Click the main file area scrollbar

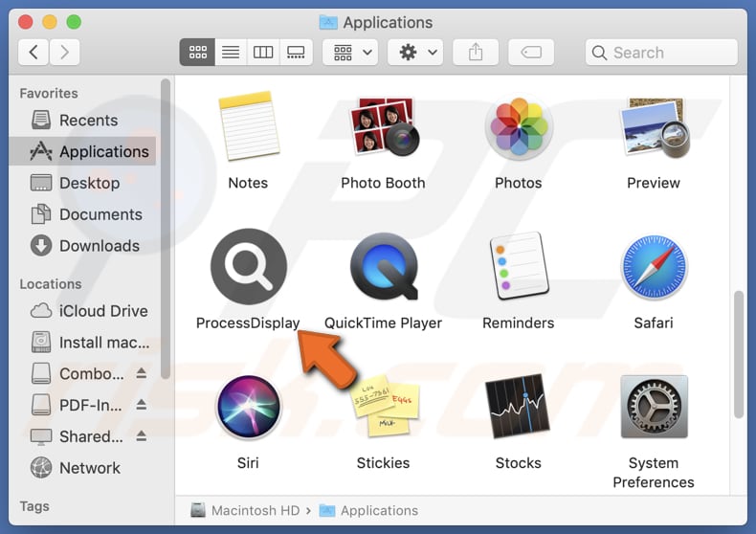pos(739,355)
